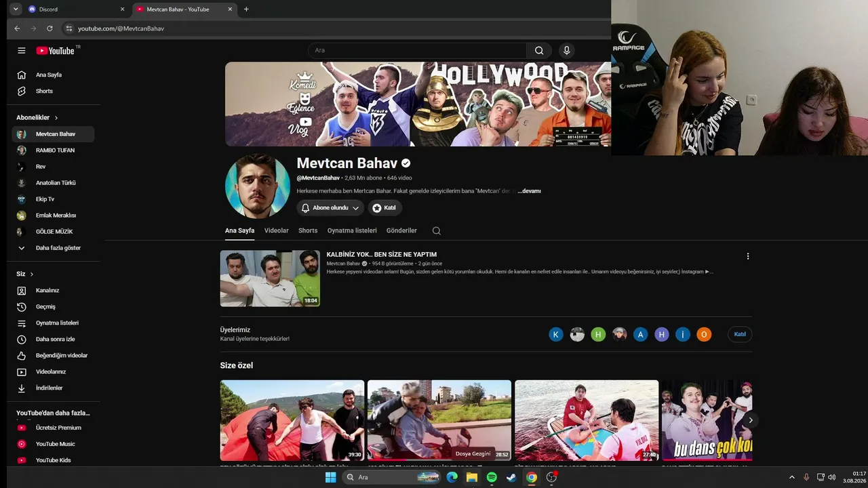Open GÖLGE MÜZİK subscription channel
Viewport: 868px width, 488px height.
(x=53, y=232)
